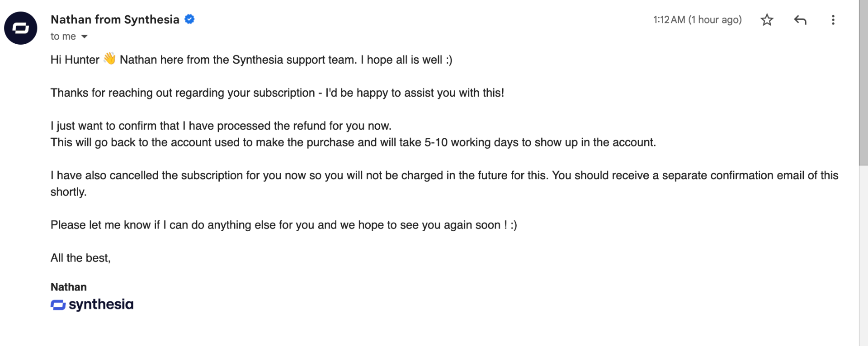Click the "5-10 working days" sentence

point(353,142)
